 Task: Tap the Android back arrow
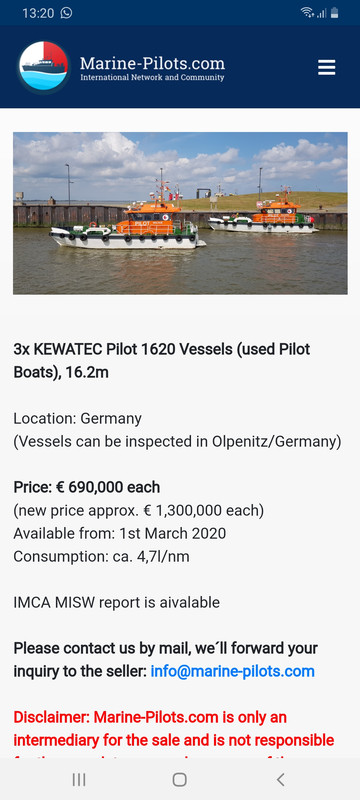280,779
